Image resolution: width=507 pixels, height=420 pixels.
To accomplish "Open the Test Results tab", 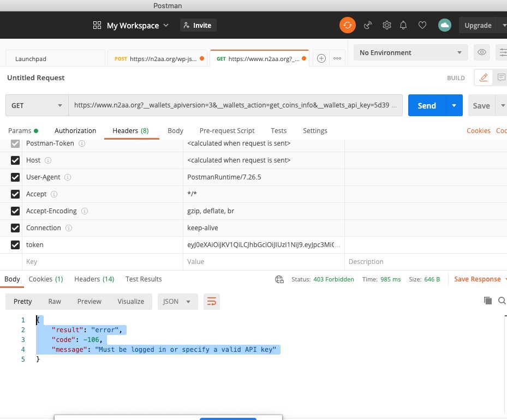I will [x=144, y=279].
